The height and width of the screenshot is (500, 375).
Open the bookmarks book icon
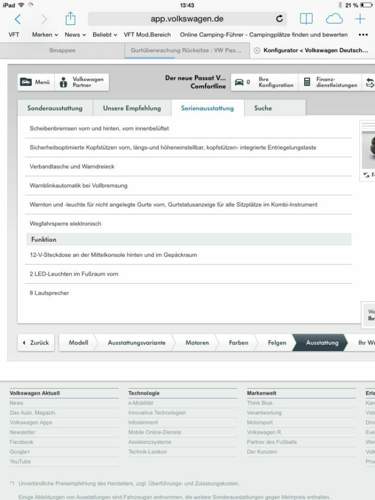306,19
